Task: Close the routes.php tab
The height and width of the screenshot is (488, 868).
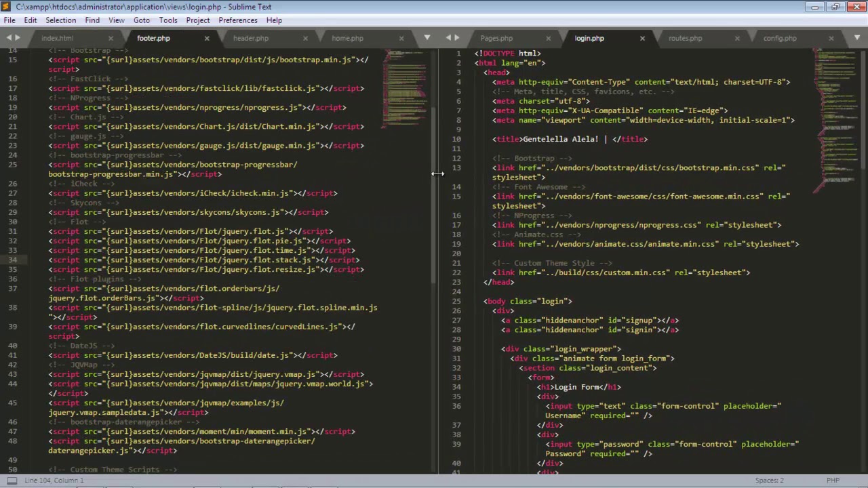Action: (737, 38)
